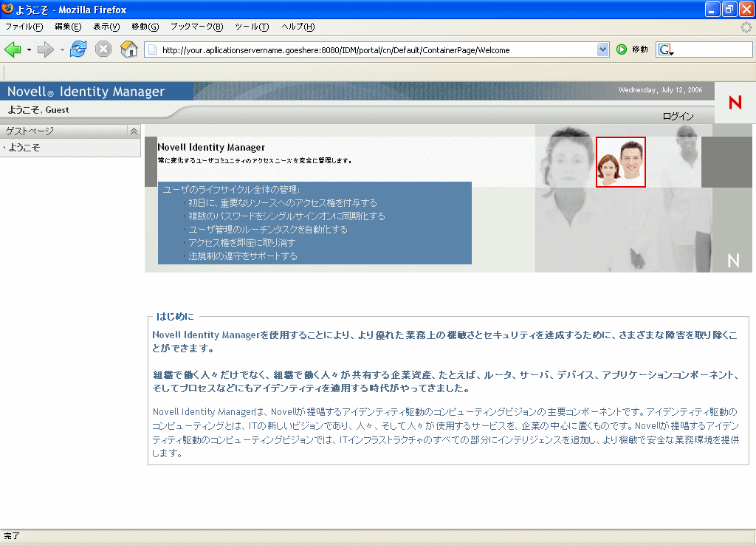The image size is (756, 545).
Task: Click the Google search input box
Action: click(712, 49)
